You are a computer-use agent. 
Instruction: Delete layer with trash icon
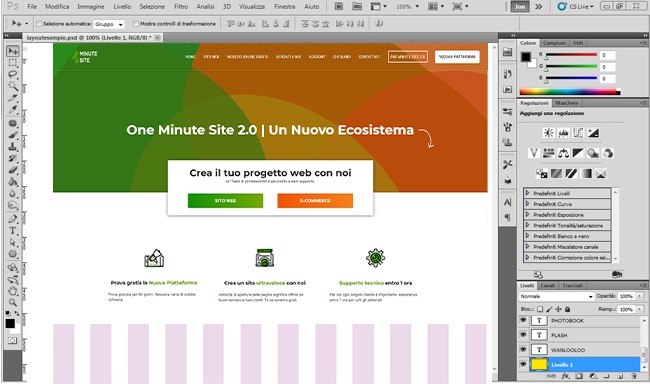point(633,376)
